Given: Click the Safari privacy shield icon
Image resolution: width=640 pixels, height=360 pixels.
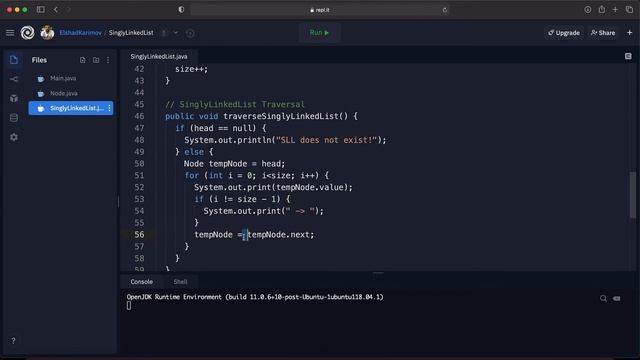Looking at the screenshot, I should coord(181,9).
